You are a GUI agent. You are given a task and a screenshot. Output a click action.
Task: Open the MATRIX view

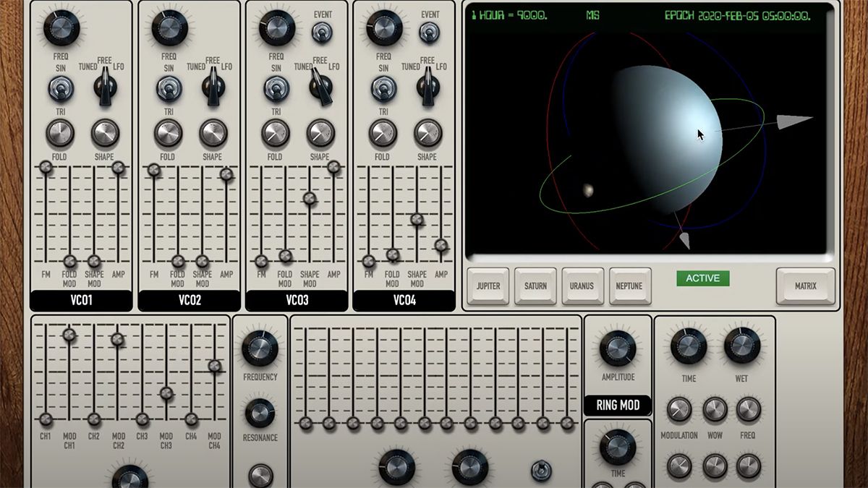(804, 286)
